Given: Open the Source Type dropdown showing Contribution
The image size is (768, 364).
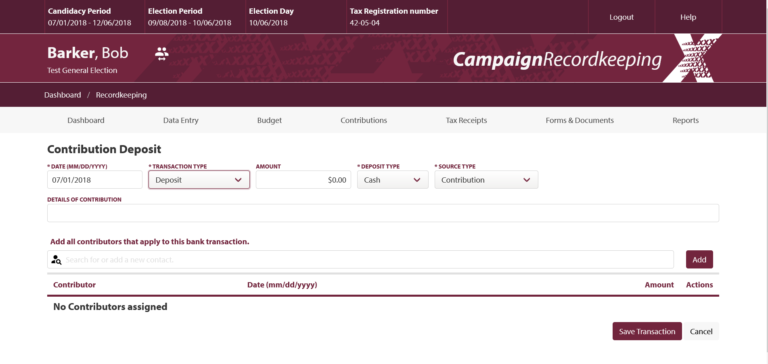Looking at the screenshot, I should [x=486, y=180].
